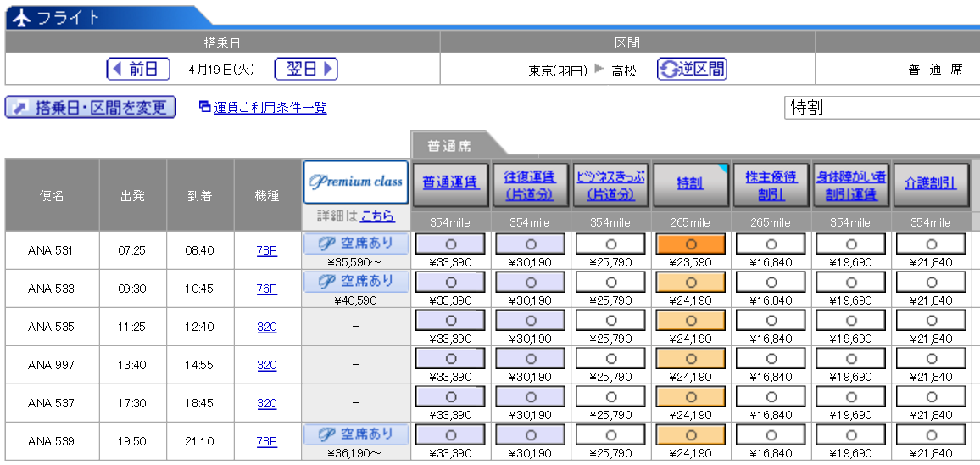Select 身体障がい者割引 ¥19,690 for ANA 535
The height and width of the screenshot is (465, 980).
[x=851, y=321]
